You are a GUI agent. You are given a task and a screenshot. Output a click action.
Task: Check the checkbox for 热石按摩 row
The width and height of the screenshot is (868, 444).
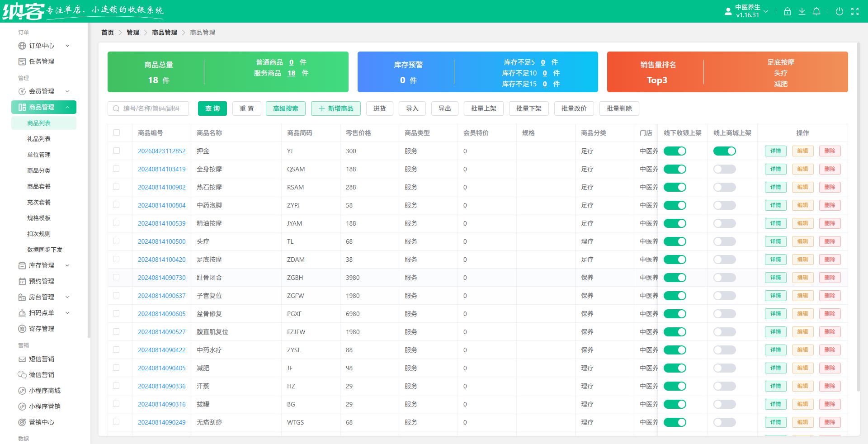pyautogui.click(x=117, y=187)
